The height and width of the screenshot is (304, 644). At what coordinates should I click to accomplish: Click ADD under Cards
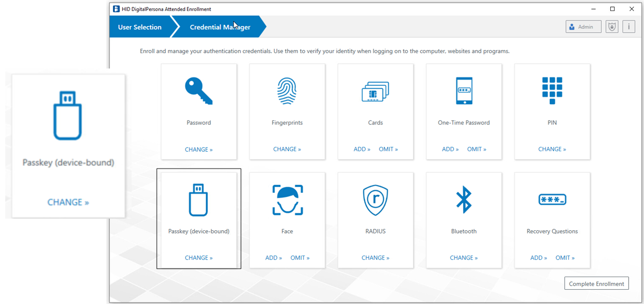point(362,149)
